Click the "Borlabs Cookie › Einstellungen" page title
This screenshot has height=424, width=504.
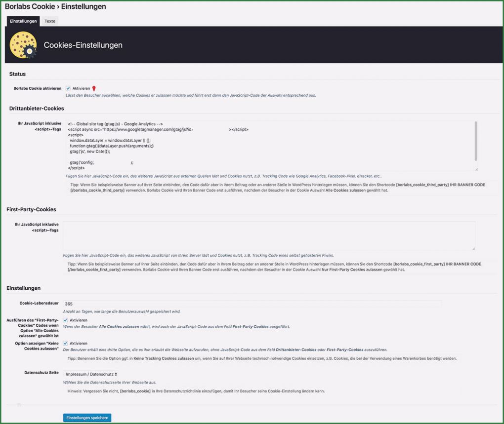click(55, 7)
